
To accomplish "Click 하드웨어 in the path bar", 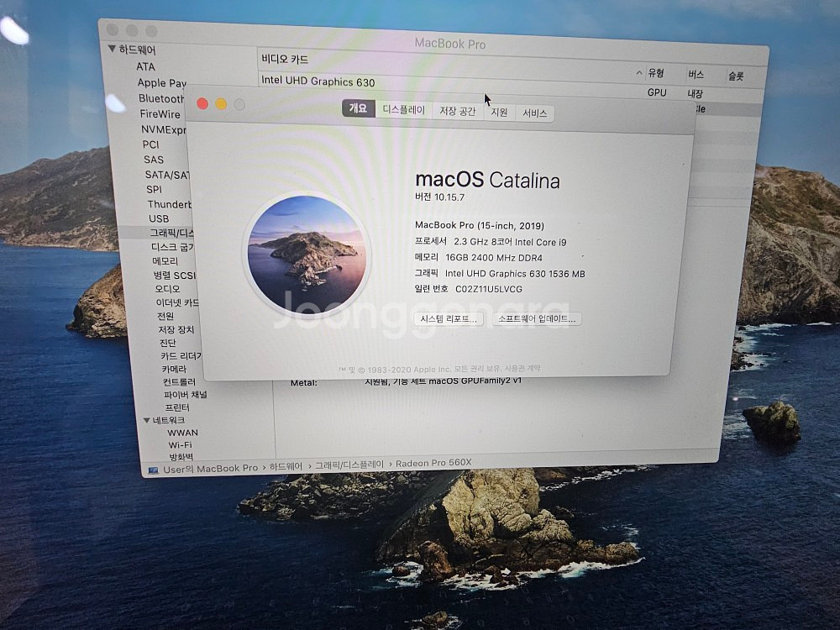I will pyautogui.click(x=286, y=466).
